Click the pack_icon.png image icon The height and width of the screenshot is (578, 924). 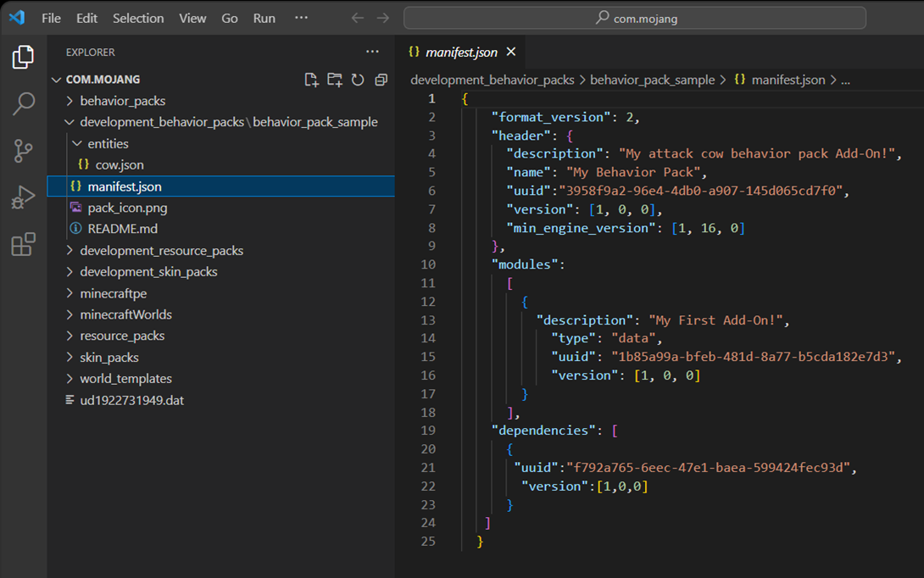click(75, 208)
